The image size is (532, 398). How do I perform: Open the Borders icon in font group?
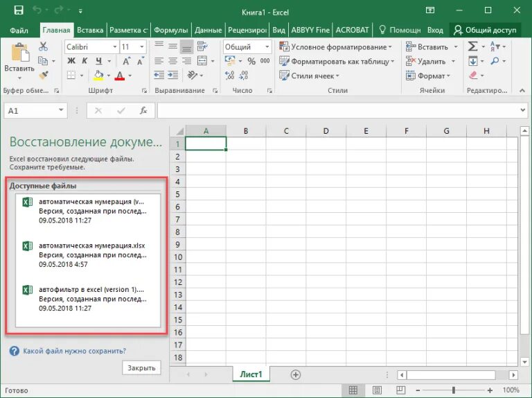pos(71,76)
